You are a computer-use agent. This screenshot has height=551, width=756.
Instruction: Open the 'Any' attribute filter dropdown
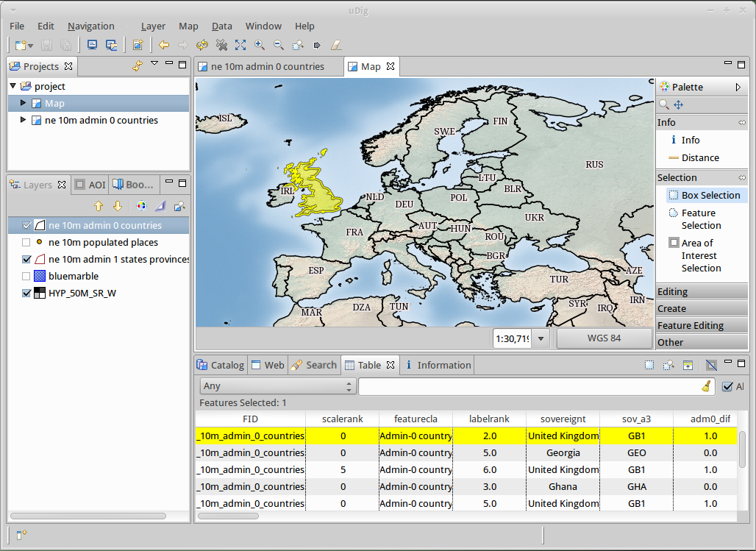(x=277, y=386)
